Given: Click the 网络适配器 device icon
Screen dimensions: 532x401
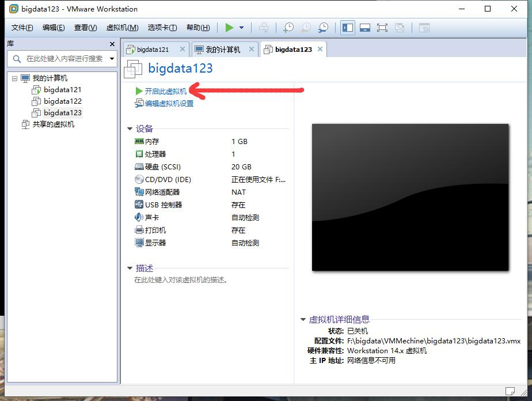Looking at the screenshot, I should point(139,192).
